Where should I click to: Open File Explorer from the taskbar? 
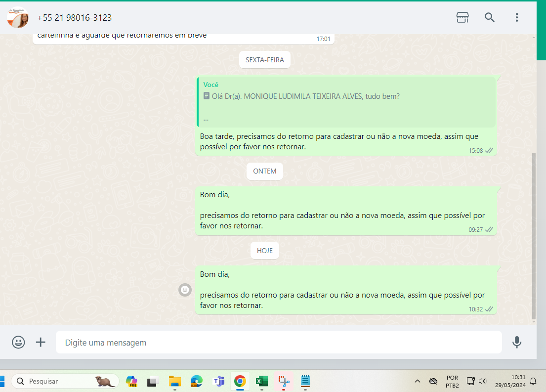pyautogui.click(x=175, y=381)
